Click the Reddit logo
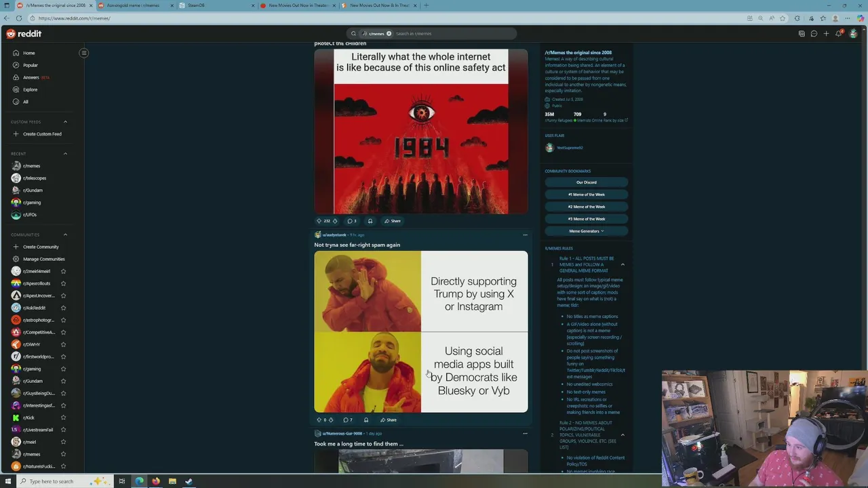 tap(24, 34)
